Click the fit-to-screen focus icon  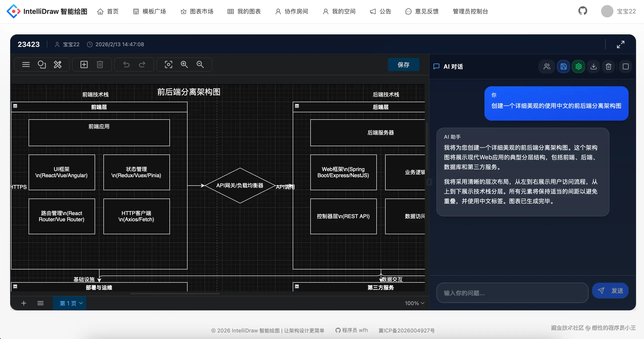tap(169, 64)
